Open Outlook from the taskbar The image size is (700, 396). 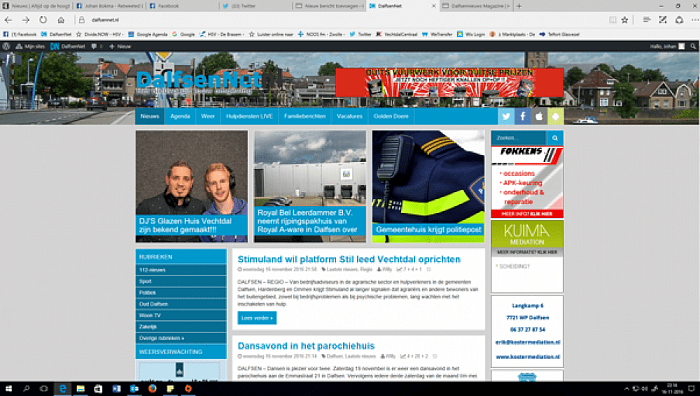[x=134, y=388]
